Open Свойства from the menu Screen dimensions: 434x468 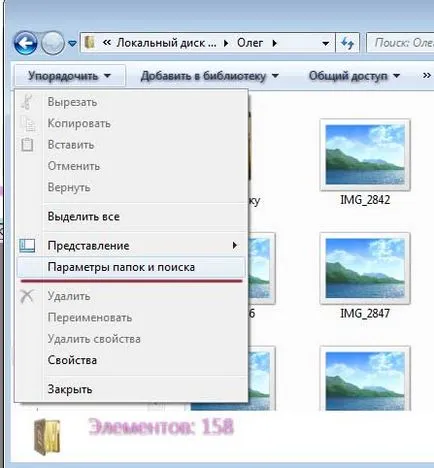[132, 360]
